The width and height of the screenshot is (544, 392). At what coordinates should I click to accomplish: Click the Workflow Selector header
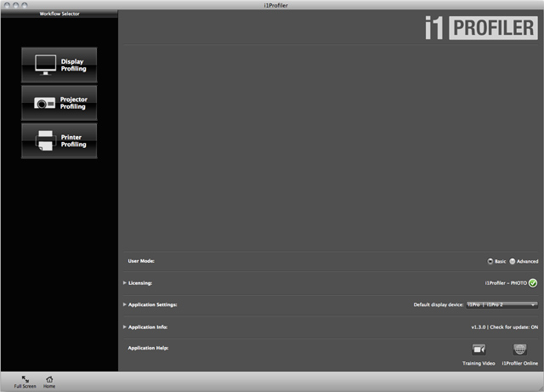coord(59,14)
